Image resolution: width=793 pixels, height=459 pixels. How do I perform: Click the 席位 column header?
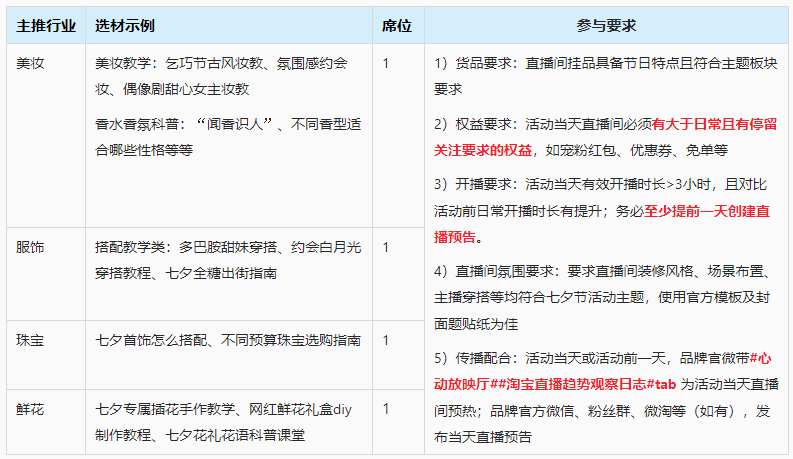click(396, 25)
